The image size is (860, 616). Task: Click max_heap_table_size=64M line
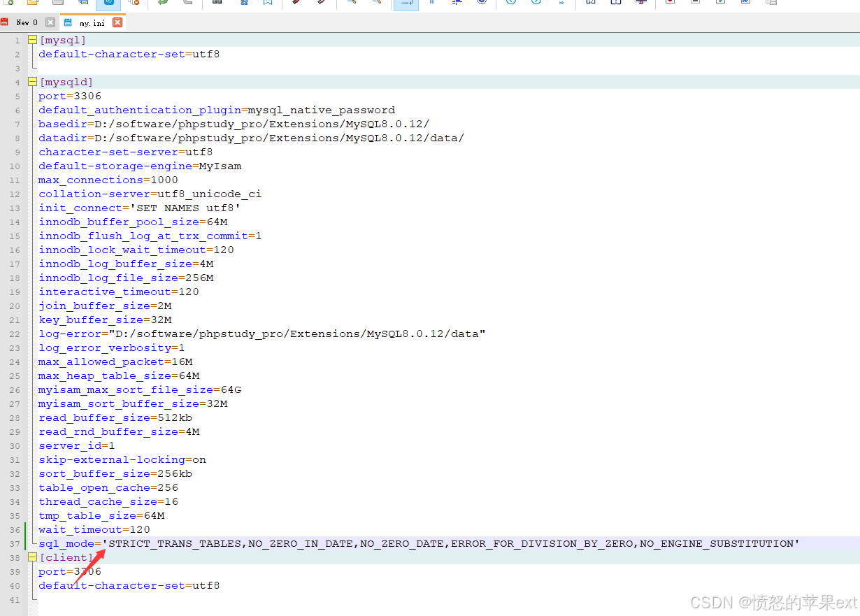pos(119,375)
